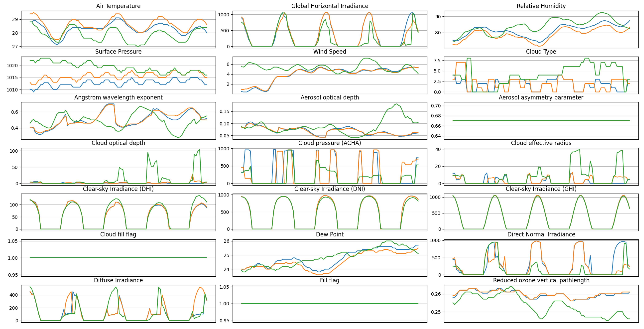This screenshot has height=329, width=644.
Task: Click the Global Horizontal Irradiance plot
Action: [329, 29]
